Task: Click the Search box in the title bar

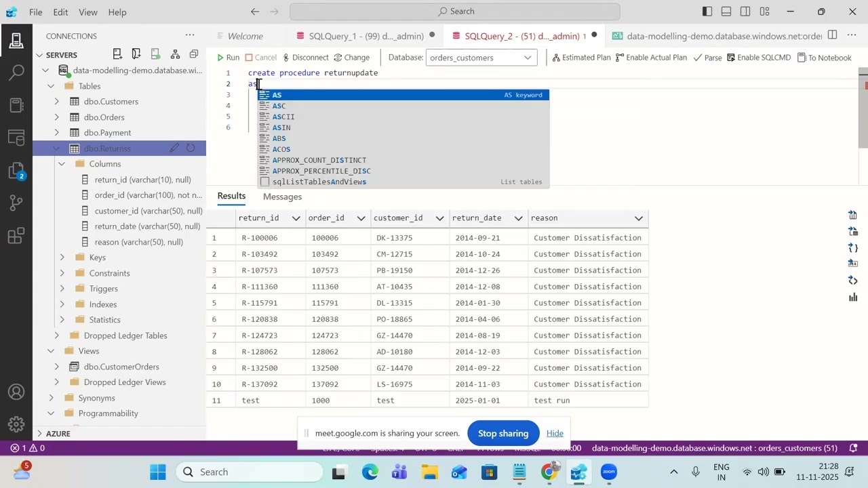Action: (x=455, y=12)
